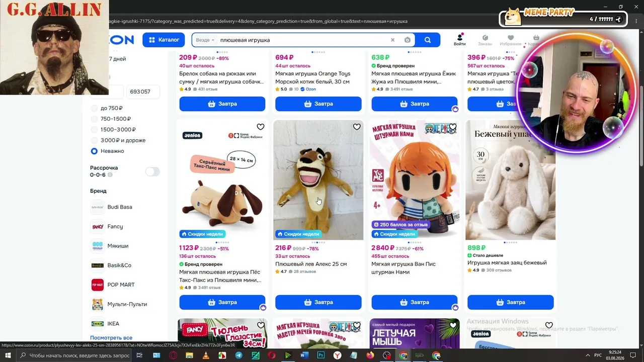Screen dimensions: 644x362
Task: Add Такс-Пакс dog toy to favorites
Action: click(x=260, y=127)
